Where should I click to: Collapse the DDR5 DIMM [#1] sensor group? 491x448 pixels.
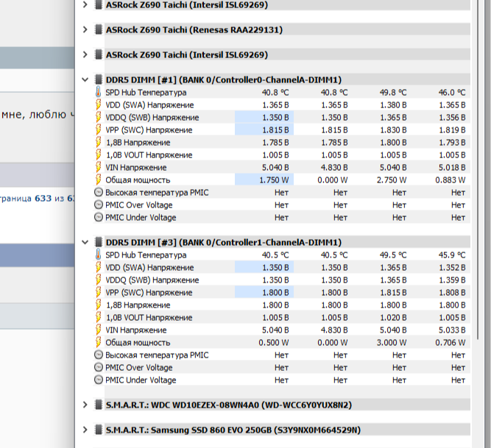tap(85, 79)
